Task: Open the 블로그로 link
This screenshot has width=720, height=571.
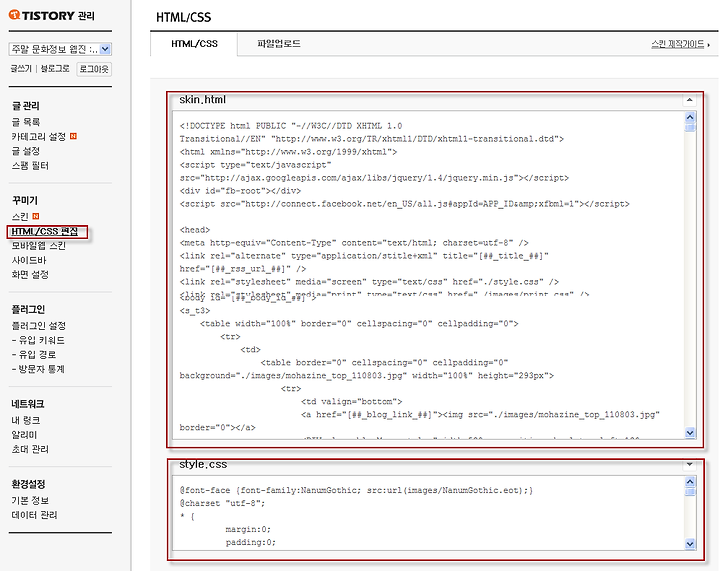Action: click(x=55, y=69)
